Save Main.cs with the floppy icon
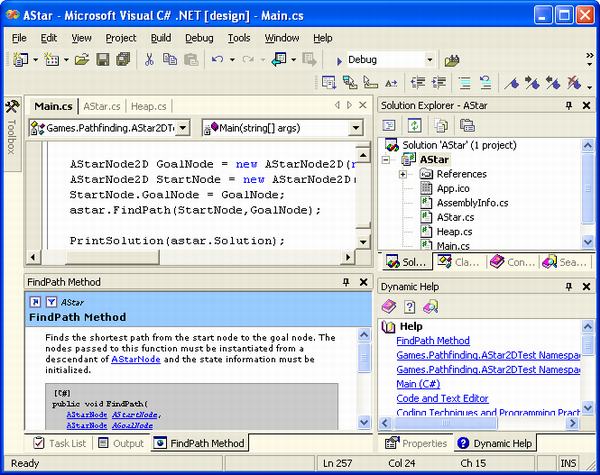 tap(103, 60)
